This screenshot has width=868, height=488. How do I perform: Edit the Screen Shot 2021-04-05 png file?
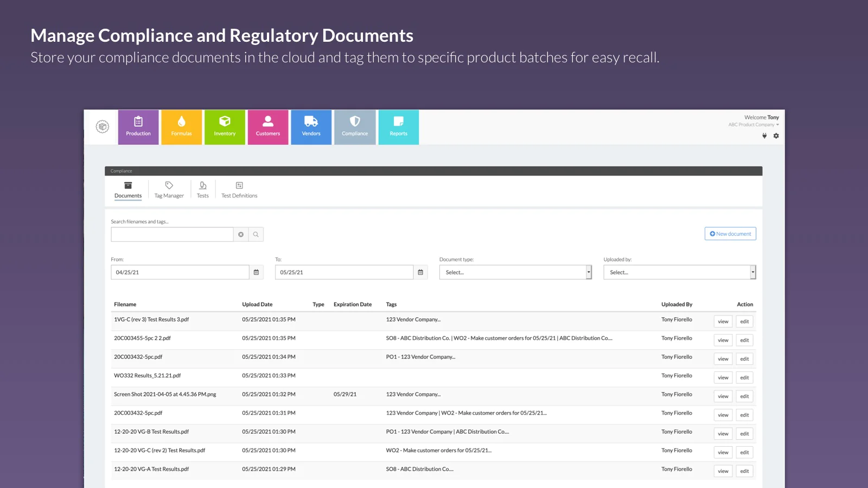[x=744, y=396]
